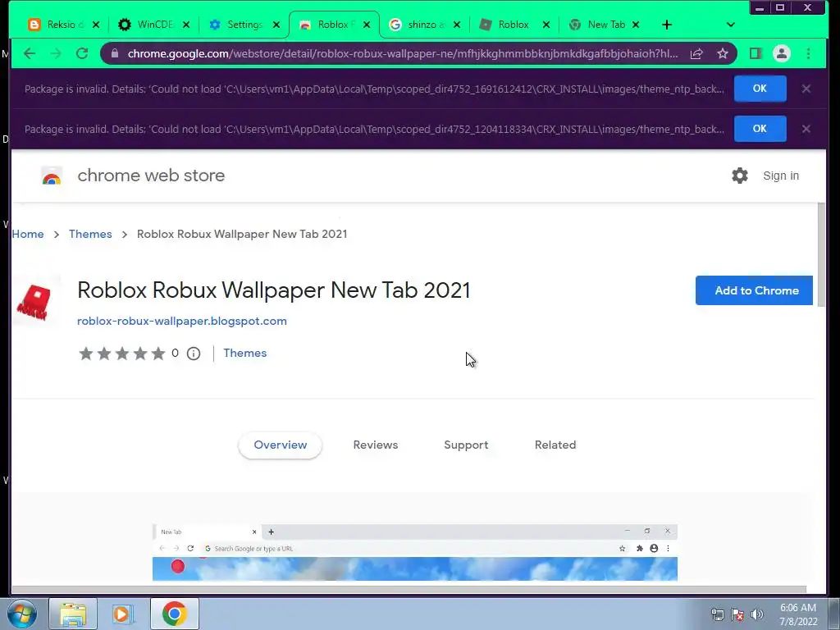Screen dimensions: 840x630
Task: Click Sign in to the web store
Action: 781,176
